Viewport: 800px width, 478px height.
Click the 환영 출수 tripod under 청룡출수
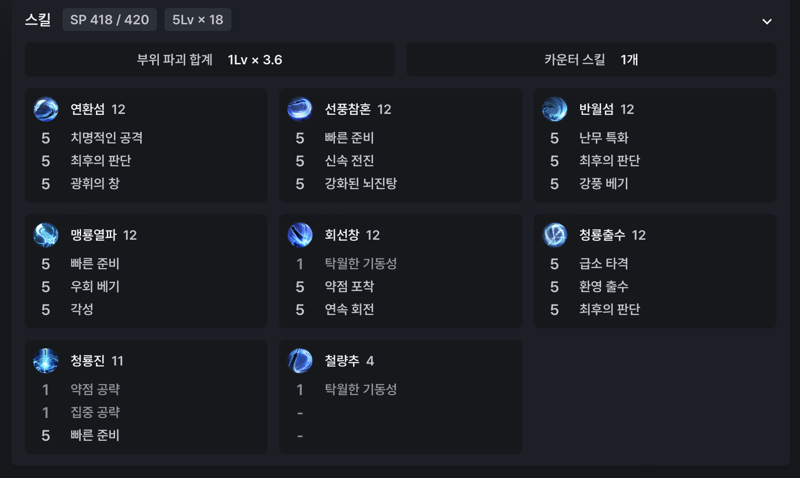click(x=604, y=287)
